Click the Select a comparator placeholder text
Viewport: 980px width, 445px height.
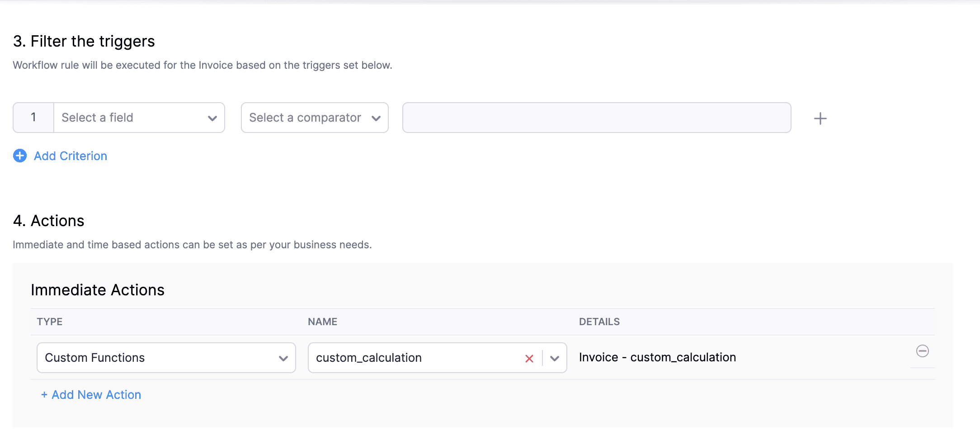point(305,118)
